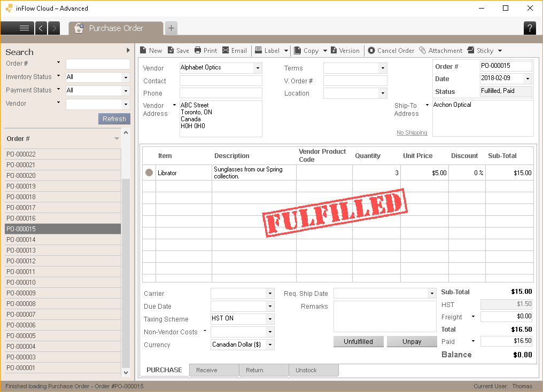Viewport: 543px width, 392px height.
Task: Print the purchase order
Action: (205, 50)
